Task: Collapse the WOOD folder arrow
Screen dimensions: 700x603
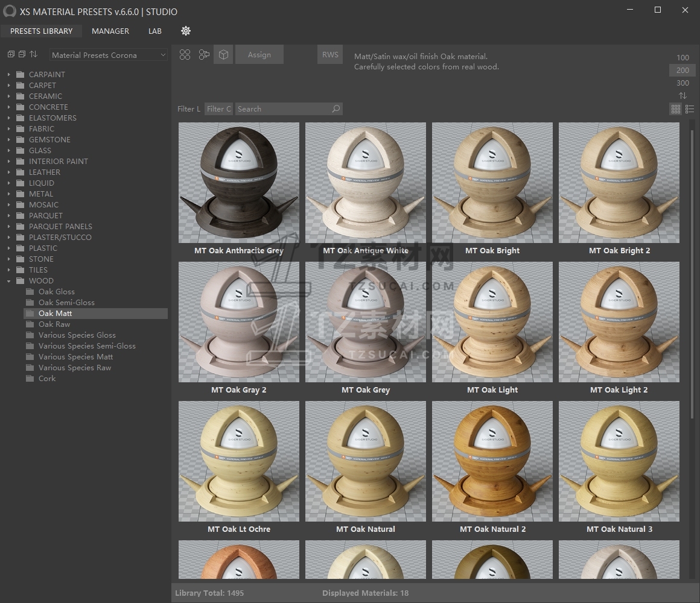Action: [8, 281]
